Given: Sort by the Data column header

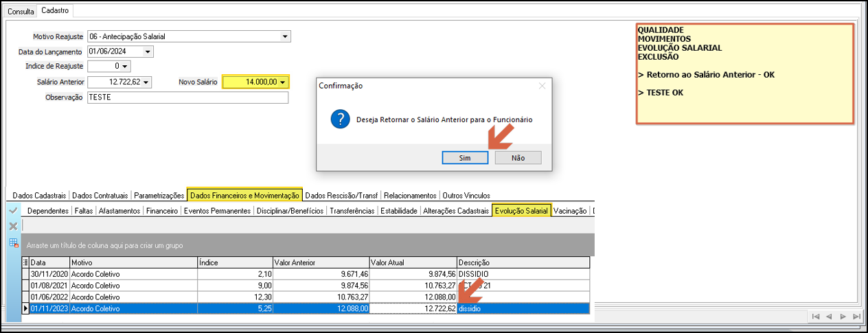Looking at the screenshot, I should [x=49, y=262].
